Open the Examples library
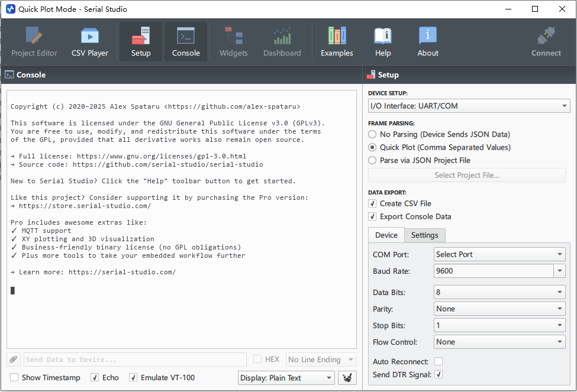The width and height of the screenshot is (577, 392). [337, 42]
